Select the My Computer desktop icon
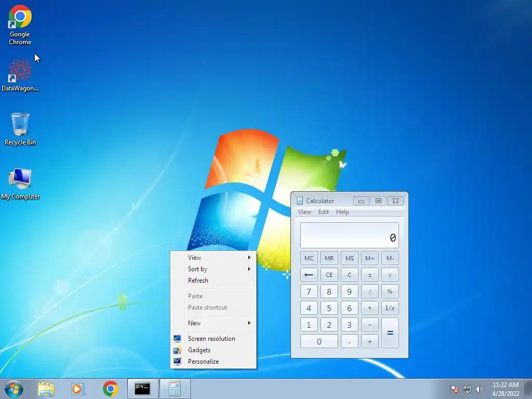Image resolution: width=532 pixels, height=399 pixels. [x=20, y=183]
